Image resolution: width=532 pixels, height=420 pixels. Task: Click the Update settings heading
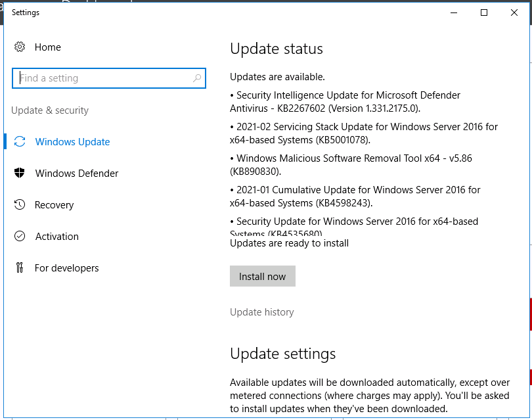[283, 354]
